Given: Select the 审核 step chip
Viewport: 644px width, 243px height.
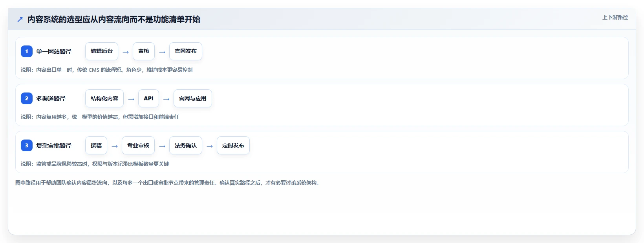Looking at the screenshot, I should [x=144, y=51].
